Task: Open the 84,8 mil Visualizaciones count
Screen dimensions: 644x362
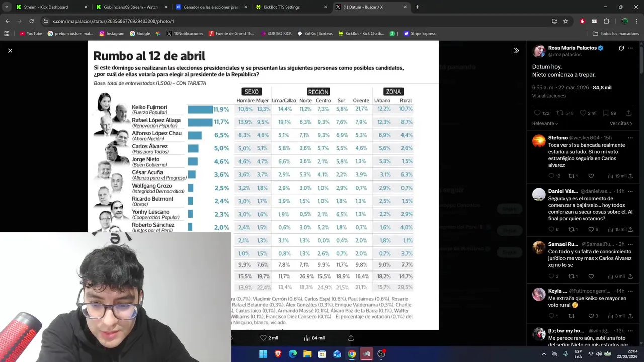Action: click(x=602, y=87)
